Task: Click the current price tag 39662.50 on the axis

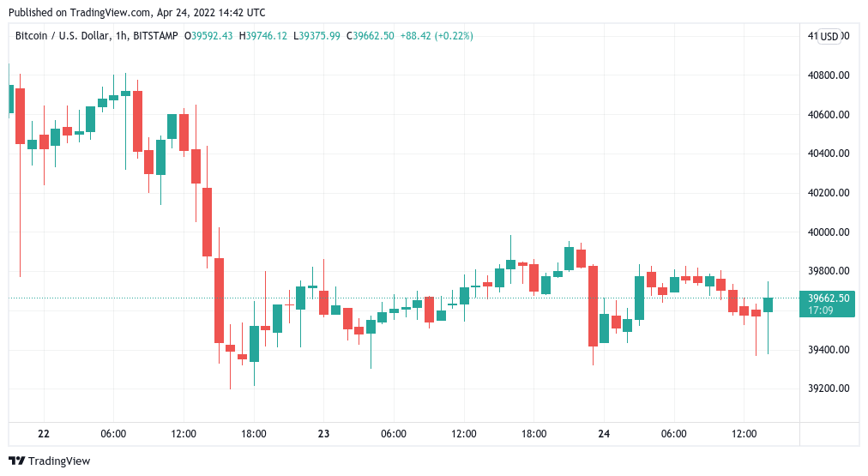Action: tap(829, 298)
